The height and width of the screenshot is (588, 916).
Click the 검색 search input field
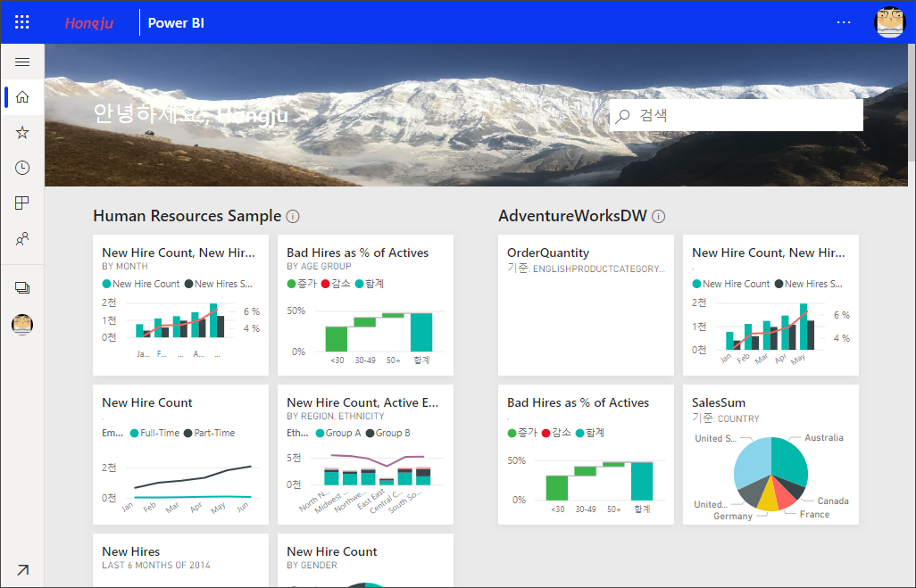736,115
